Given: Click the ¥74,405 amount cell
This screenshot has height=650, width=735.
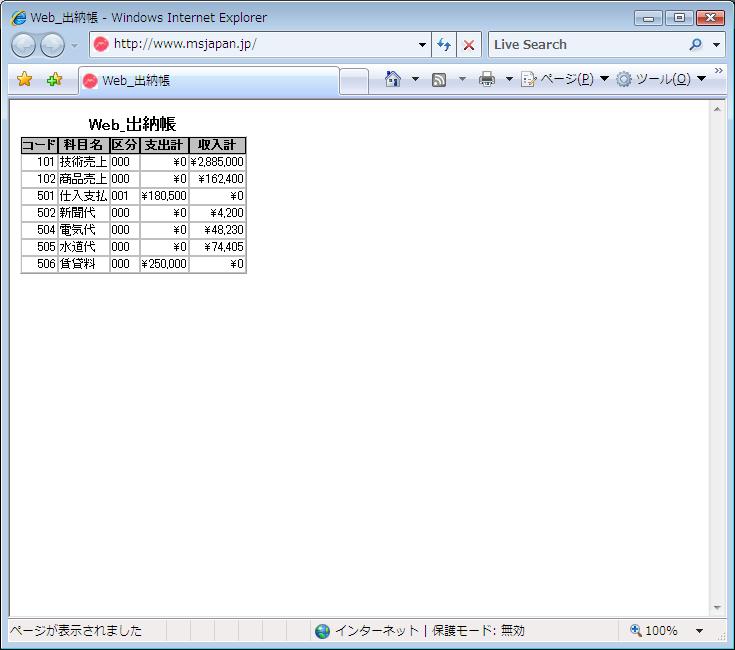Looking at the screenshot, I should 217,247.
